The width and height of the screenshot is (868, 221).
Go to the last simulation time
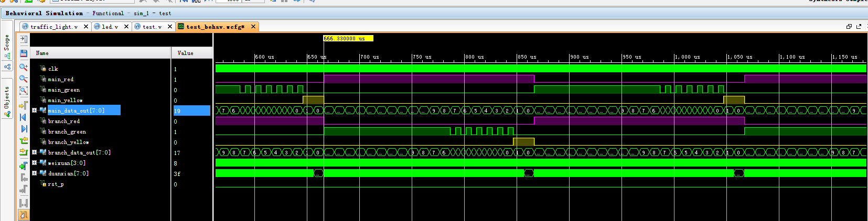point(24,129)
